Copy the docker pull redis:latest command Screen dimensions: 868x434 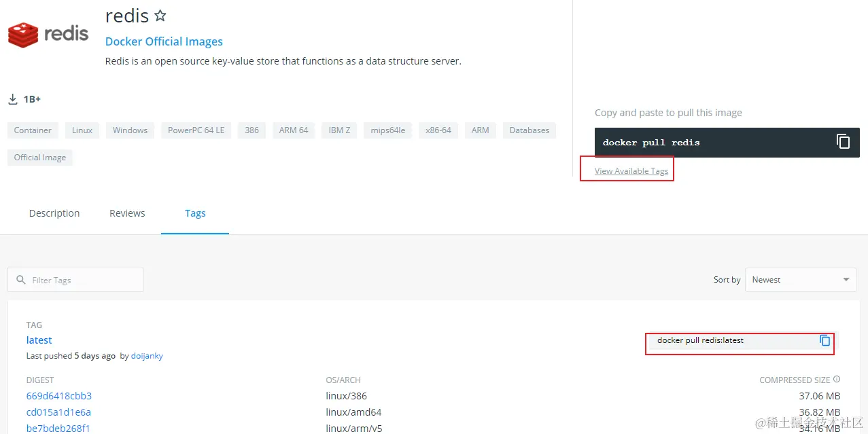click(x=825, y=340)
